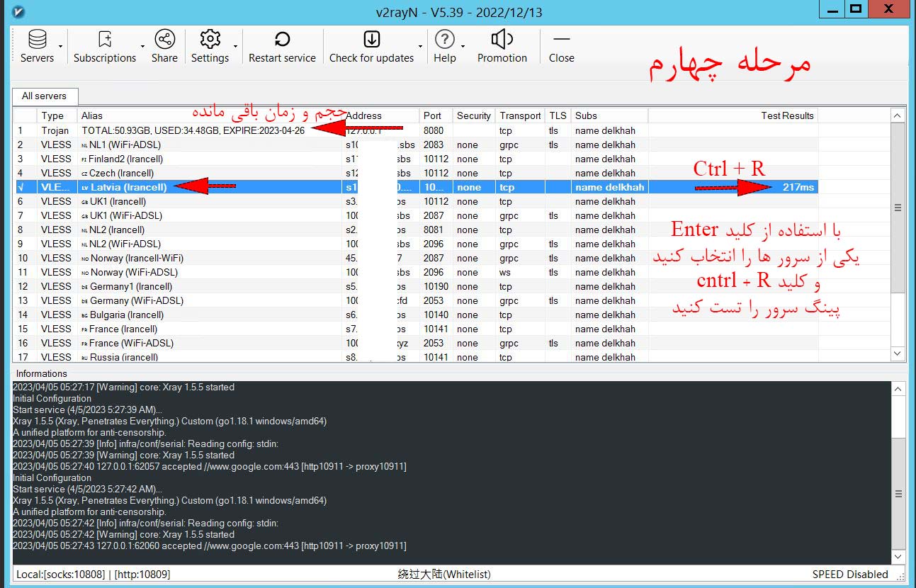Sort by the Type column header

pos(57,115)
